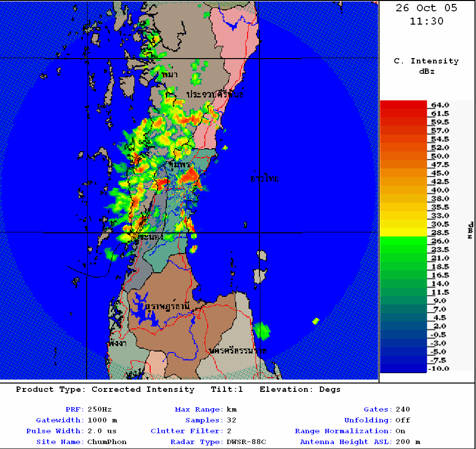Click the Corrected Intensity product type text
This screenshot has height=449, width=476.
(143, 389)
